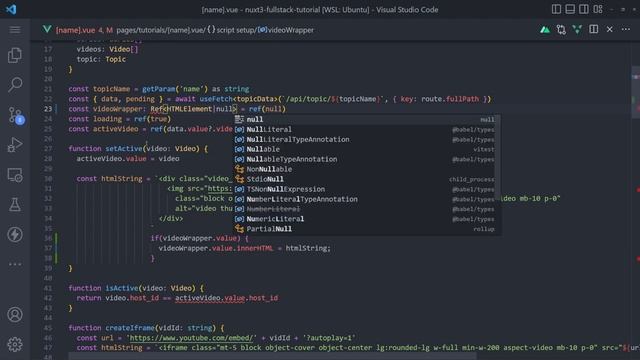Select 'NullLiteralTypeAnnotation' suggestion
The width and height of the screenshot is (640, 360).
364,139
